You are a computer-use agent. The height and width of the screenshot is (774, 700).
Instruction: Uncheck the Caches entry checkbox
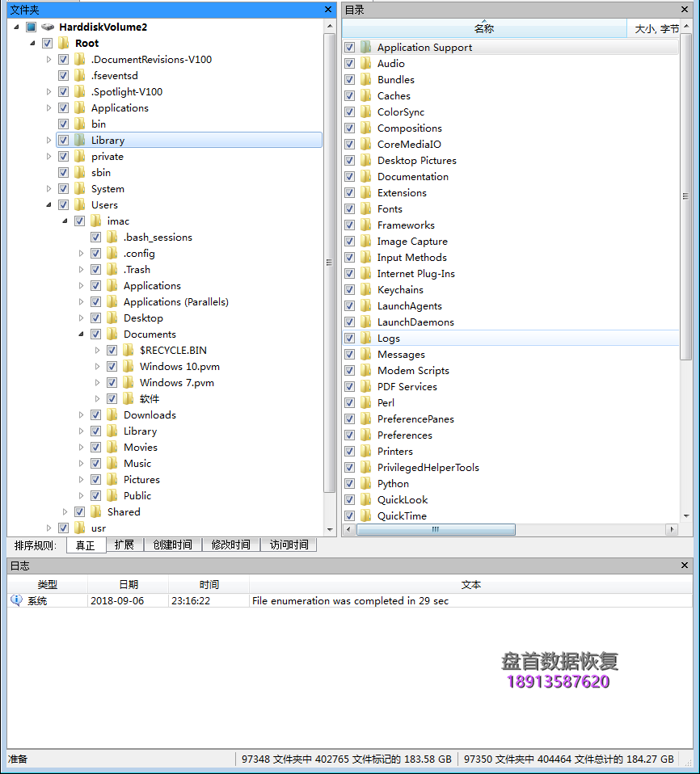tap(349, 95)
